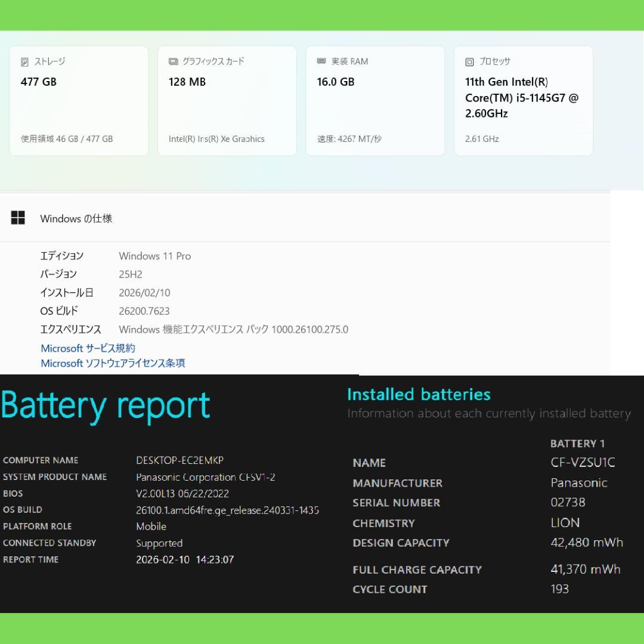Select the 16.0 GB RAM value

[x=335, y=82]
